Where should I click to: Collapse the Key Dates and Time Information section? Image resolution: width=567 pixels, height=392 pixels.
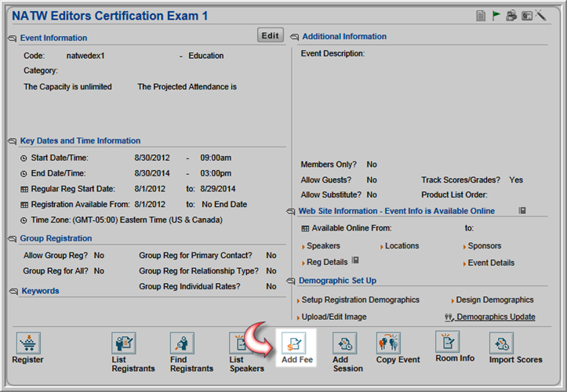tap(12, 140)
